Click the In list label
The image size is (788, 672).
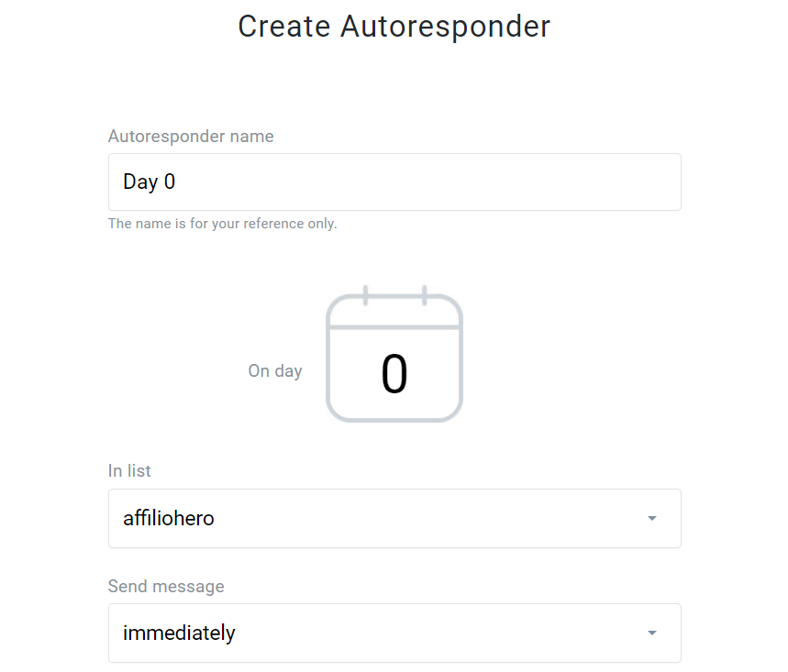pos(128,470)
